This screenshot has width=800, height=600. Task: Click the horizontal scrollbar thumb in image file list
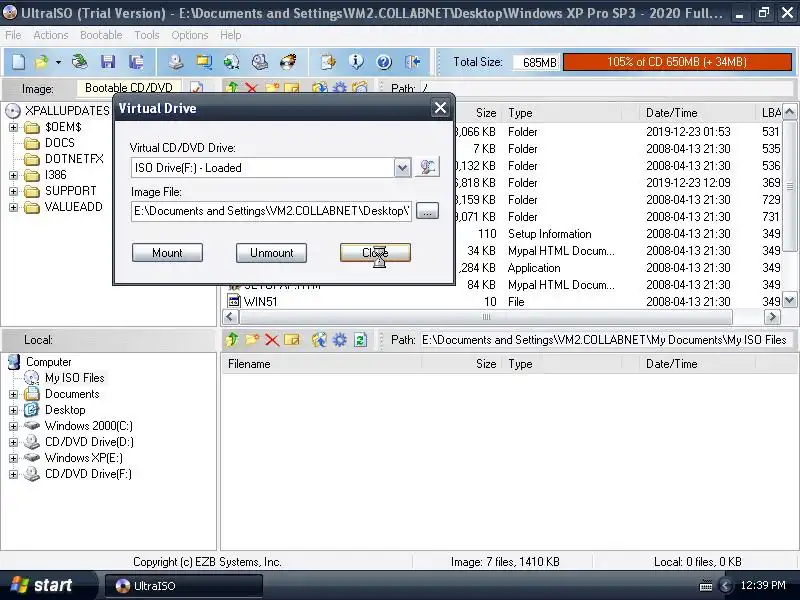486,317
